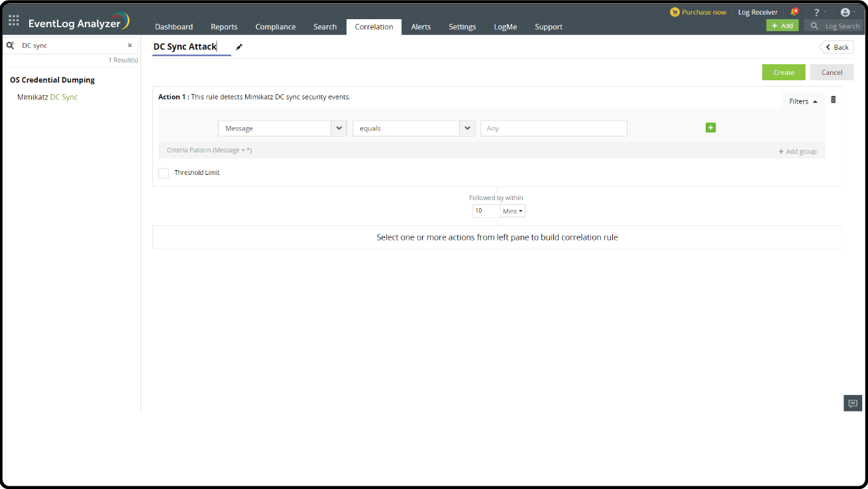Image resolution: width=868 pixels, height=489 pixels.
Task: Click the EventLog Analyzer logo
Action: [79, 22]
